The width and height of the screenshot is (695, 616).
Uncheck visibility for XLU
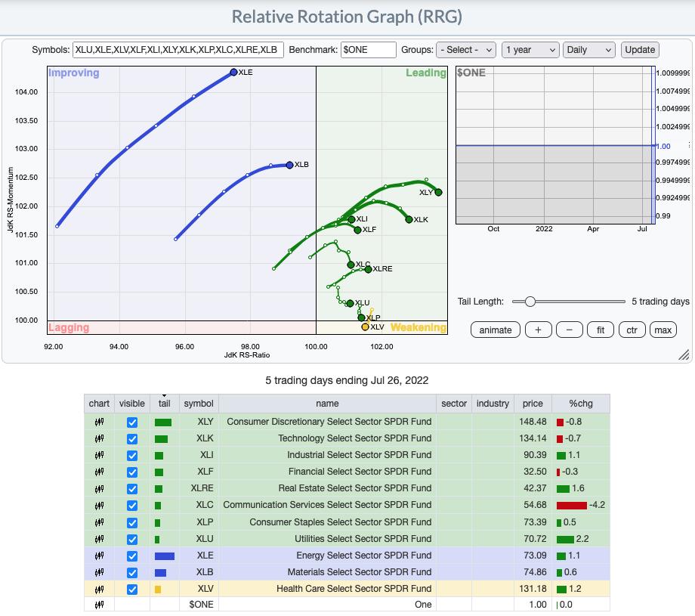click(132, 539)
